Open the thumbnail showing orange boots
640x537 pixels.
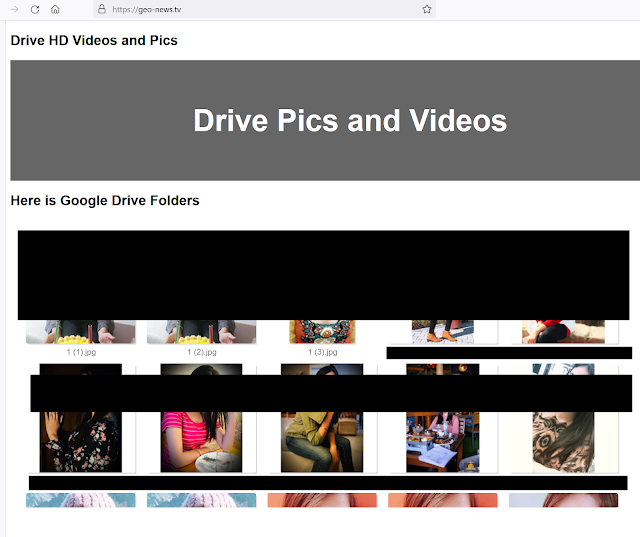point(443,332)
